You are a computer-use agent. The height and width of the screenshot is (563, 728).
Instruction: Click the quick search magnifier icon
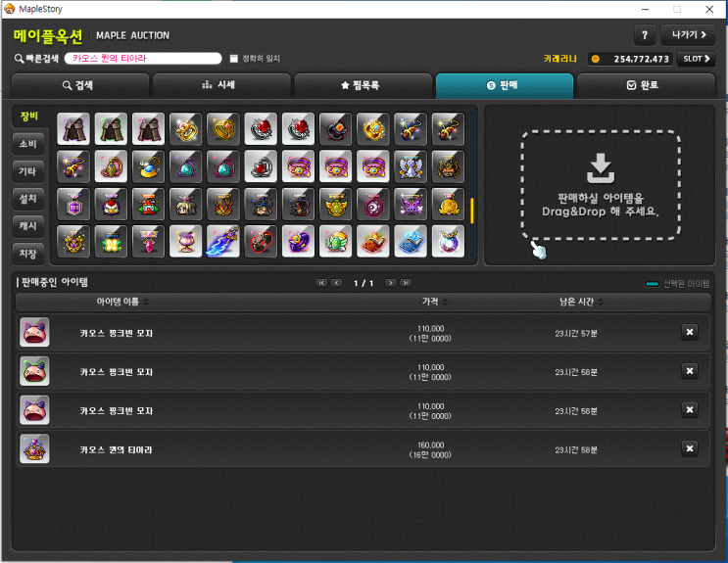coord(19,59)
